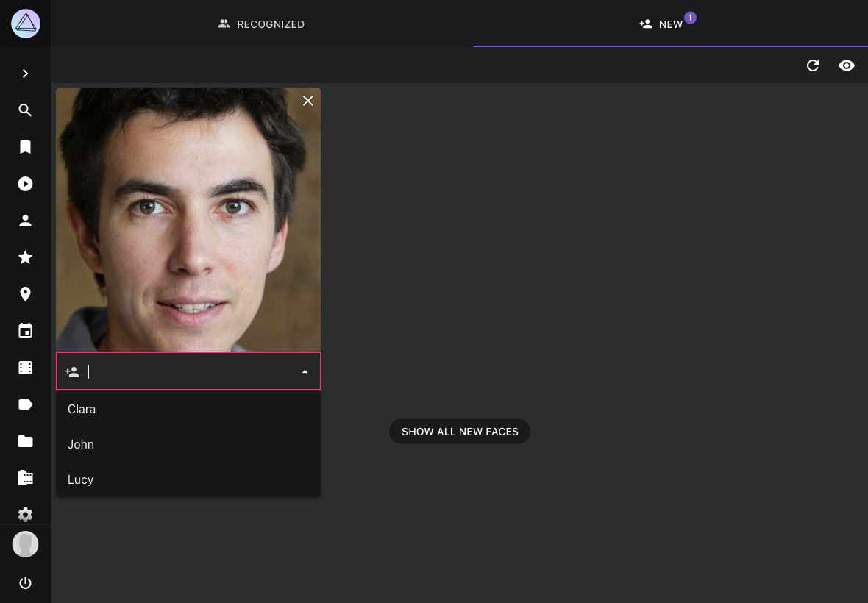Open Moments via the film strip icon
This screenshot has width=868, height=603.
point(26,368)
